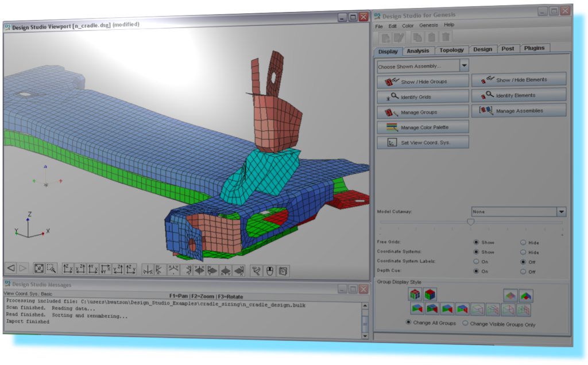Click Identify Elements button
The width and height of the screenshot is (588, 365).
point(519,95)
